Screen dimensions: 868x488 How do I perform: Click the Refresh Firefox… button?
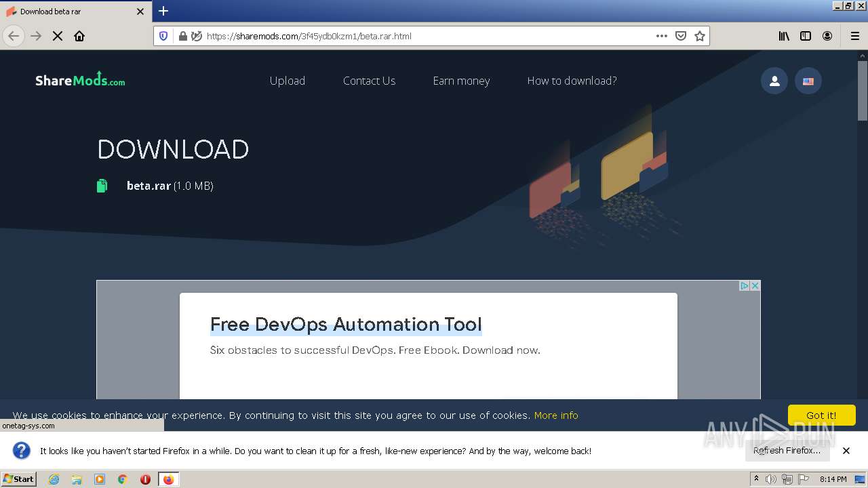(787, 451)
